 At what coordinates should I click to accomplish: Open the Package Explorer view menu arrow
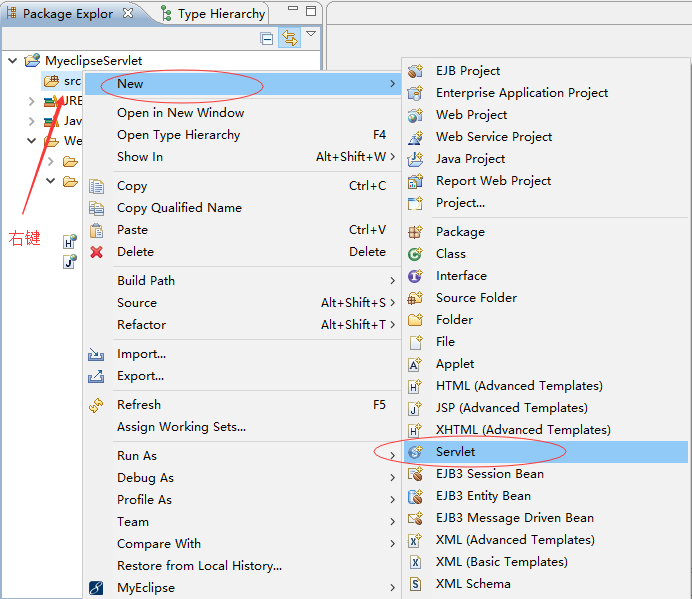pos(311,35)
